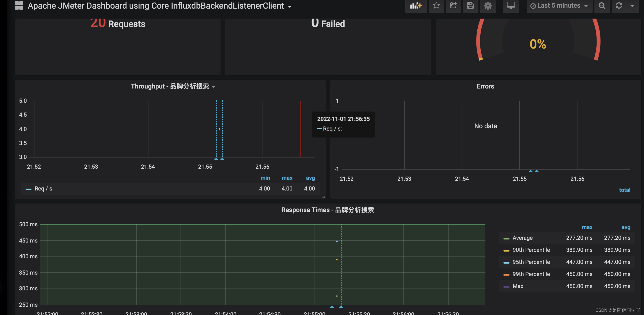Open the Throughput panel title menu
644x315 pixels.
[x=173, y=86]
